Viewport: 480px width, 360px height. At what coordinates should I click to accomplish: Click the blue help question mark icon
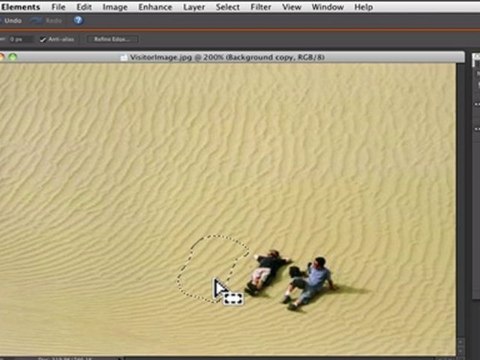click(x=78, y=20)
